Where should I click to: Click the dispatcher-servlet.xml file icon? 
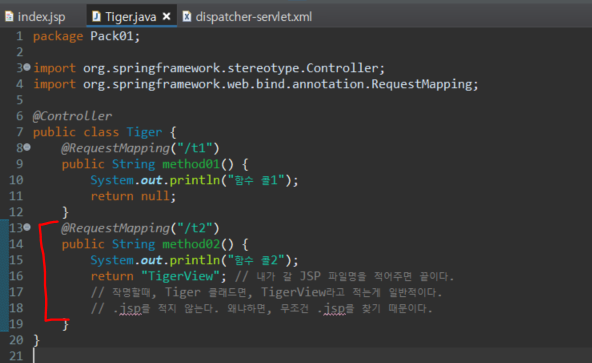187,16
